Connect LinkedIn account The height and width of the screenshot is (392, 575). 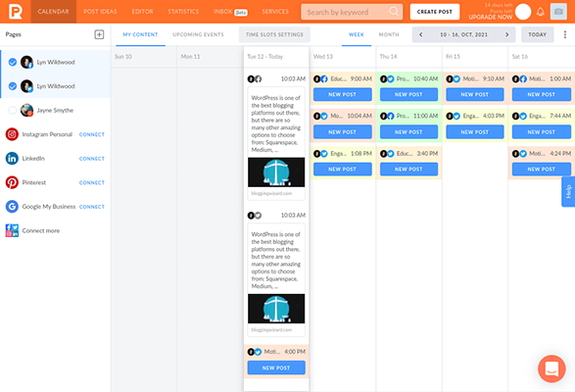(92, 159)
